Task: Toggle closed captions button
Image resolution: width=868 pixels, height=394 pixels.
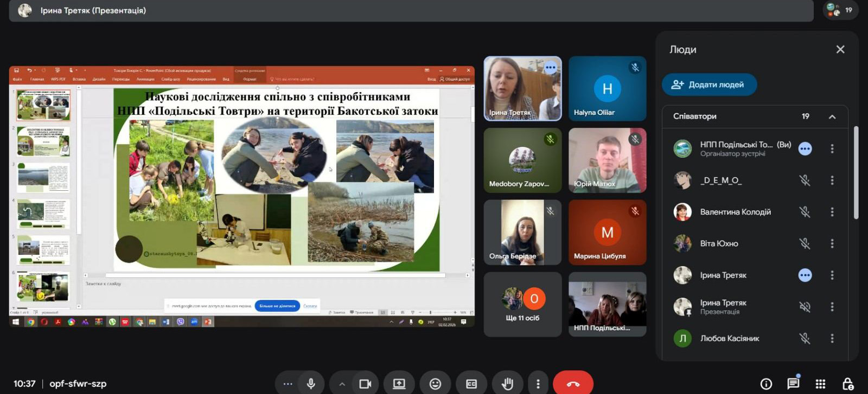Action: click(x=471, y=384)
